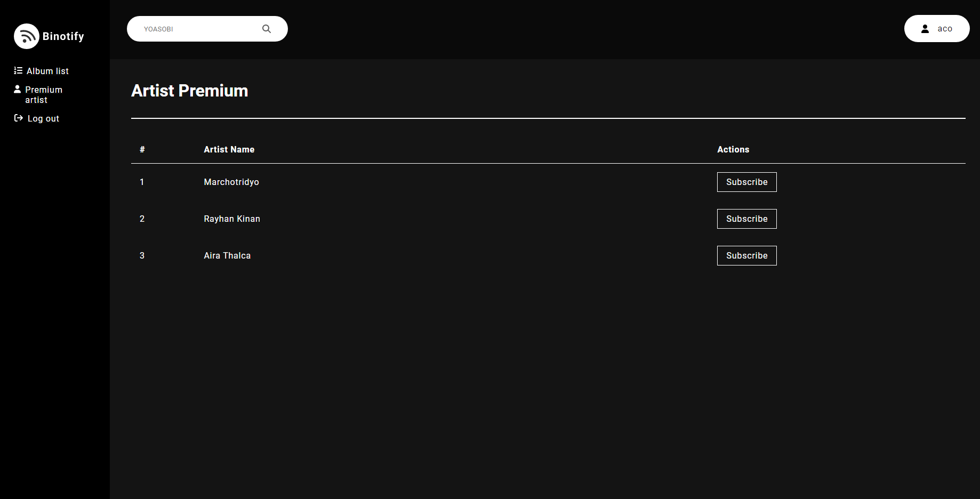This screenshot has width=980, height=499.
Task: Go to the Premium artist page
Action: [x=38, y=94]
